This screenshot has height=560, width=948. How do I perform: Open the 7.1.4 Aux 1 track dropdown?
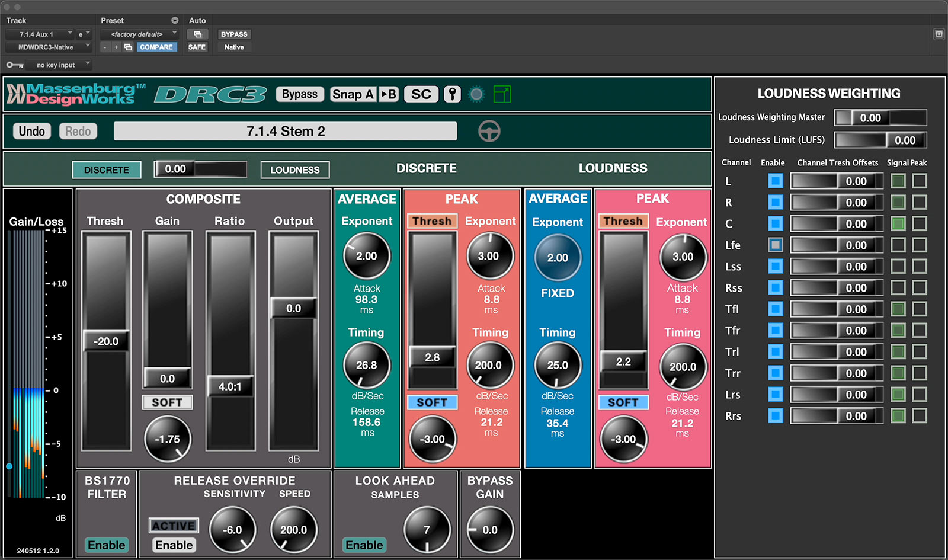[39, 34]
